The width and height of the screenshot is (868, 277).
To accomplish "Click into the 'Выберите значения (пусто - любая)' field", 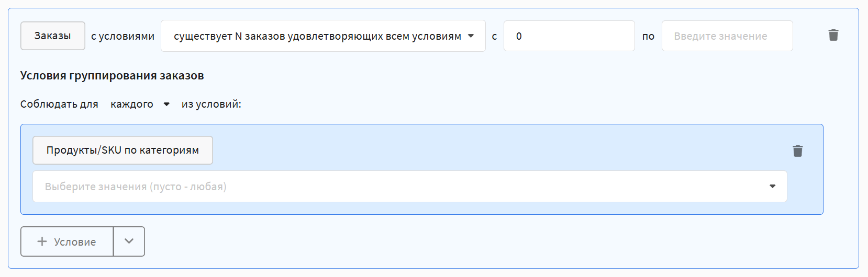I will pyautogui.click(x=398, y=187).
